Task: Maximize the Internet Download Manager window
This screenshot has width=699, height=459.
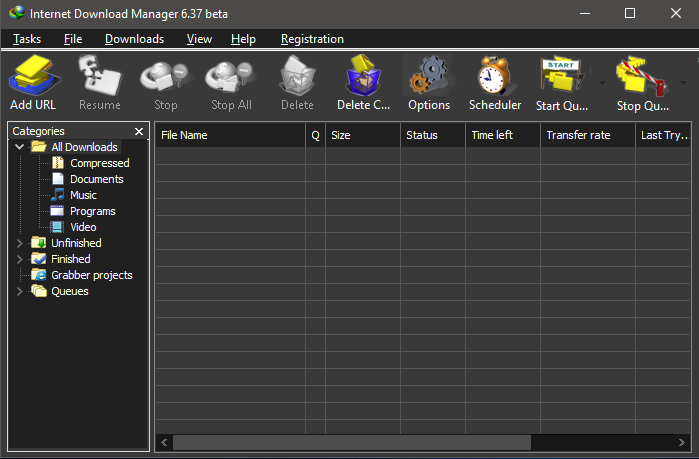Action: click(630, 13)
